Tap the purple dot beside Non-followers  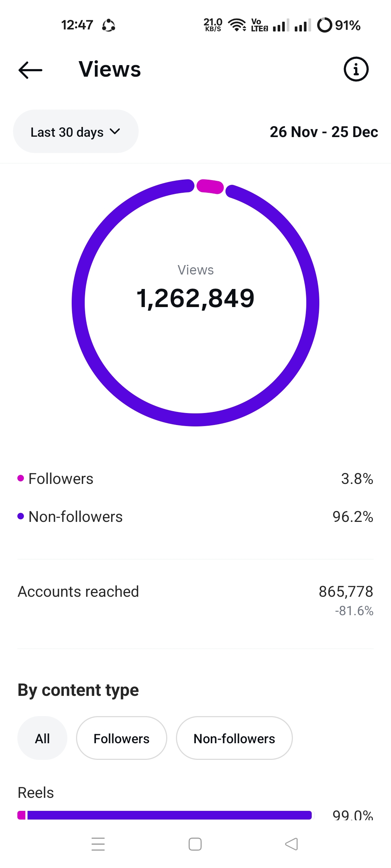[21, 516]
